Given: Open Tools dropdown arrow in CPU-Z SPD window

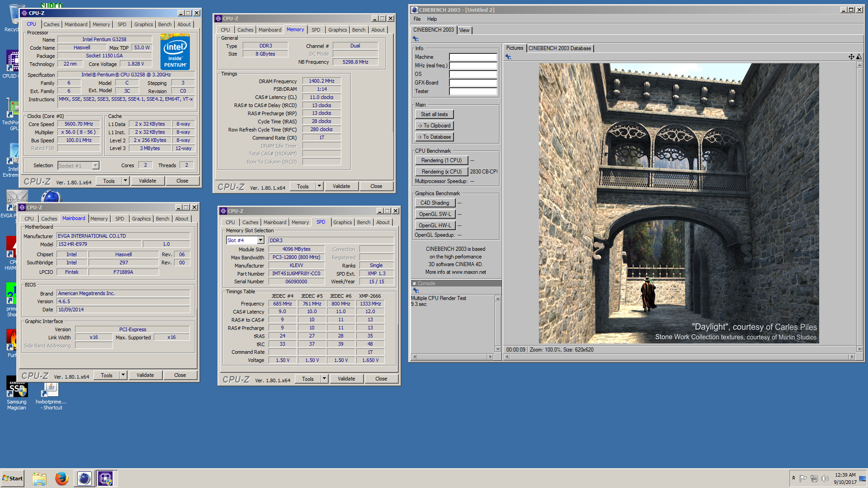Looking at the screenshot, I should (x=324, y=379).
